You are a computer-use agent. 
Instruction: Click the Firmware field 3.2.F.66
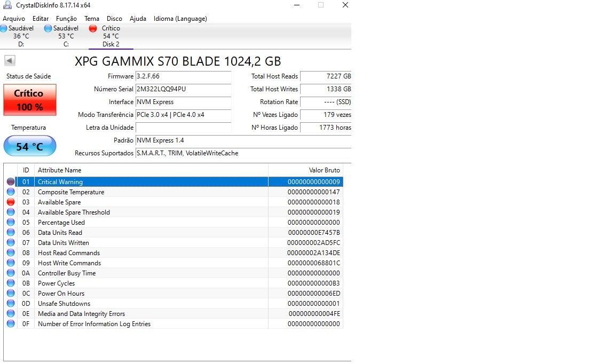[x=183, y=76]
